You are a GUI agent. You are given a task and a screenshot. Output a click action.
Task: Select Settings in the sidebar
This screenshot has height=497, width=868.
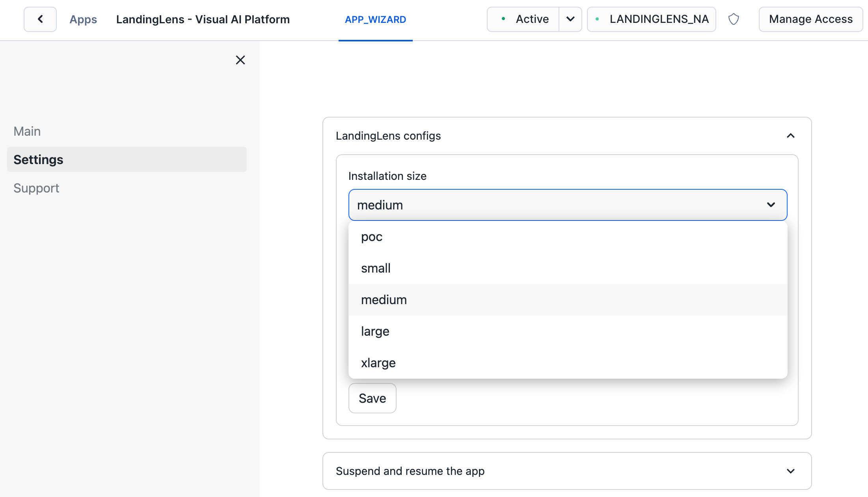point(38,160)
